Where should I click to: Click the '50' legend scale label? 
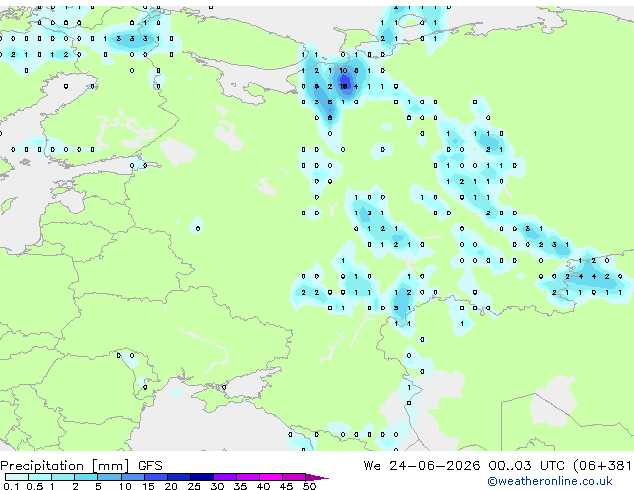310,486
